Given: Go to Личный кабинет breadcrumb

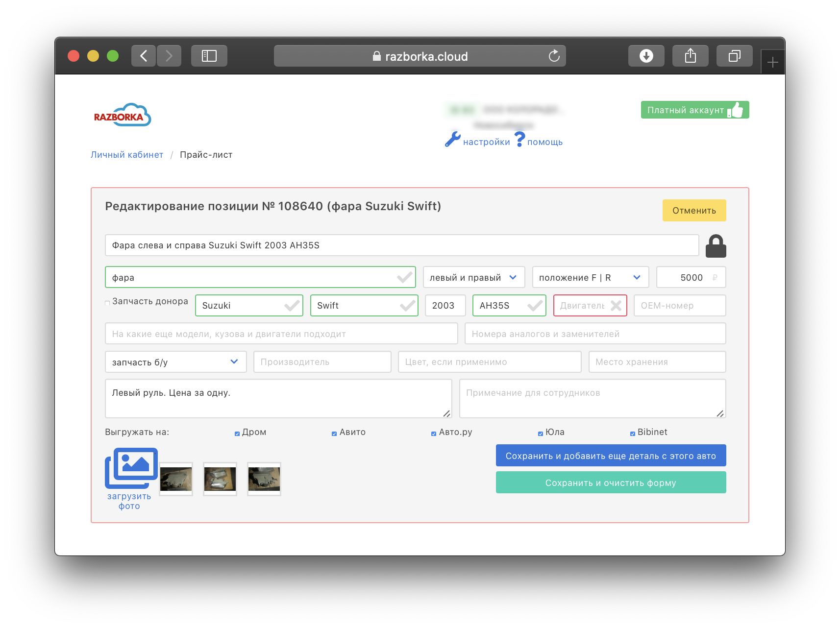Looking at the screenshot, I should (127, 155).
